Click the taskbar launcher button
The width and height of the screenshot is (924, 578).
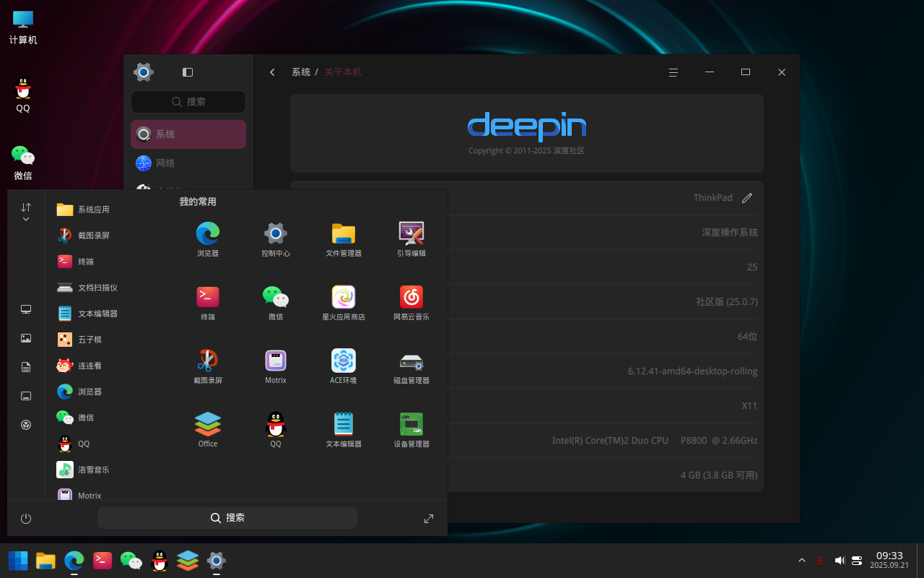18,561
